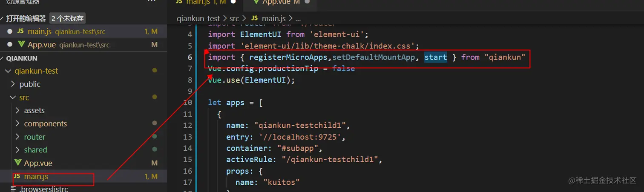Click the unsaved dot on the App.vue tab
The width and height of the screenshot is (644, 192).
(x=307, y=2)
